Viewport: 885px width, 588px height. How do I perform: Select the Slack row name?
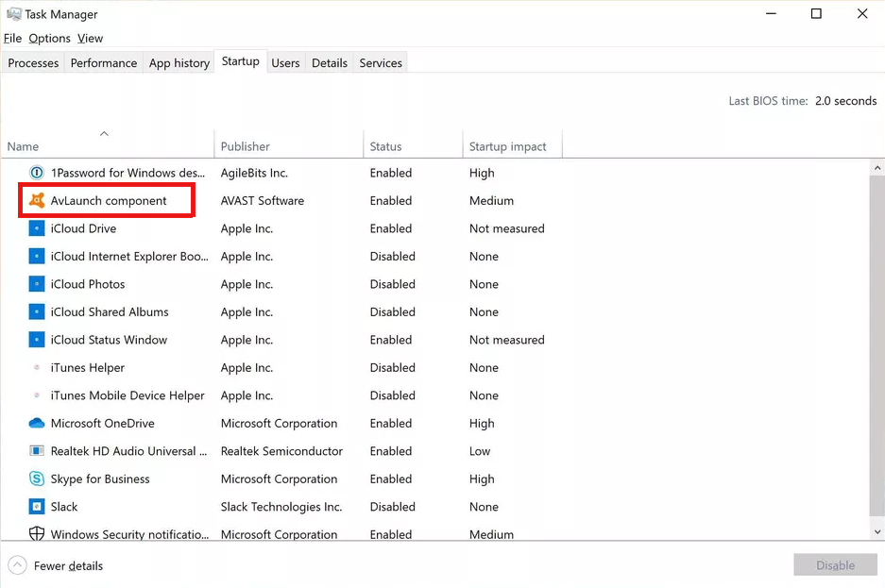pyautogui.click(x=64, y=506)
